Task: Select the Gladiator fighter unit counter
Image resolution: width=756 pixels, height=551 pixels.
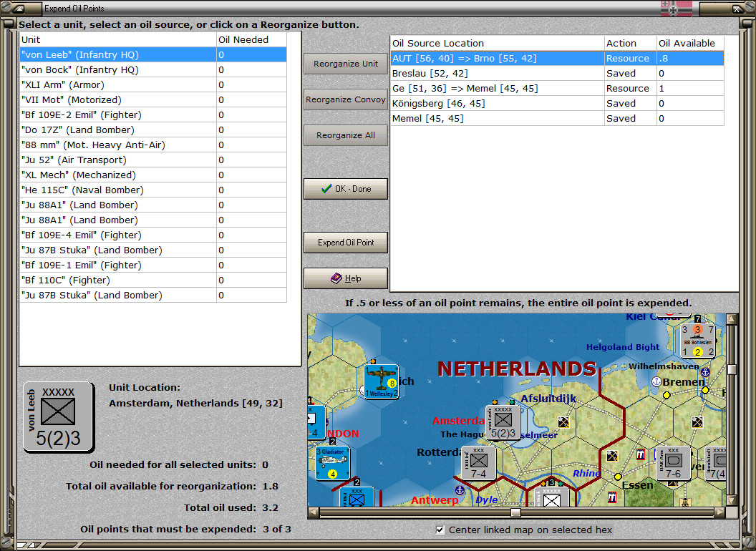Action: coord(332,463)
